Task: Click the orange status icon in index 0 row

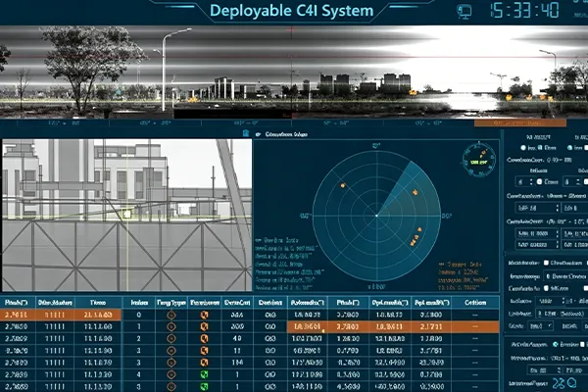Action: [204, 316]
